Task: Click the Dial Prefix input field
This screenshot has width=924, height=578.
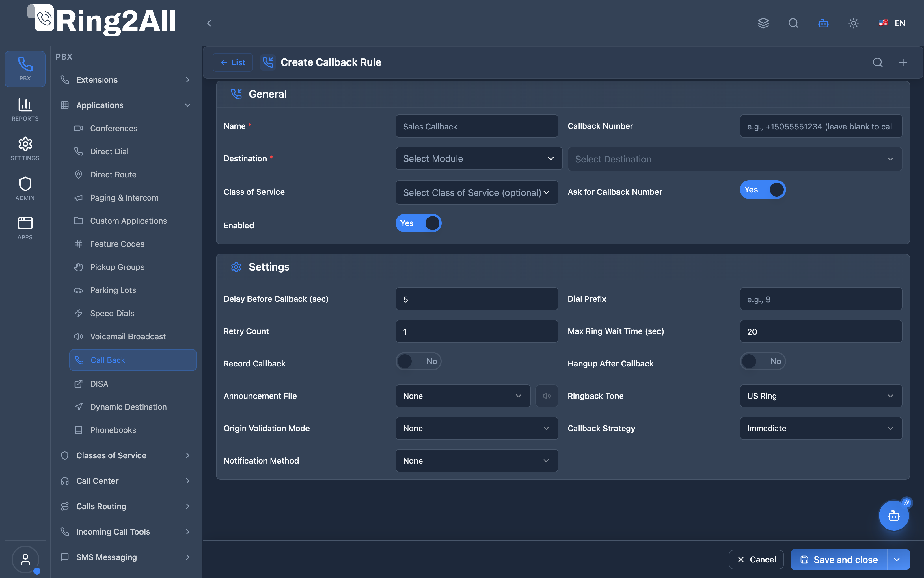Action: pyautogui.click(x=821, y=299)
